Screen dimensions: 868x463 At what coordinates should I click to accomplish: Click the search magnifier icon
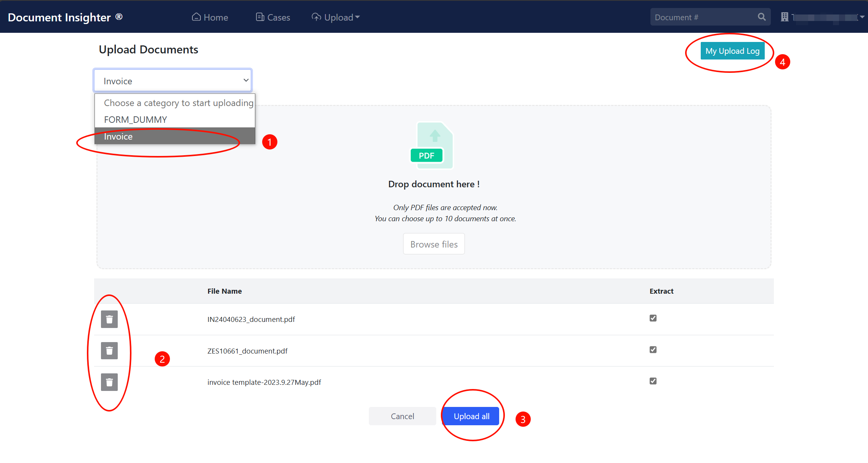(761, 17)
